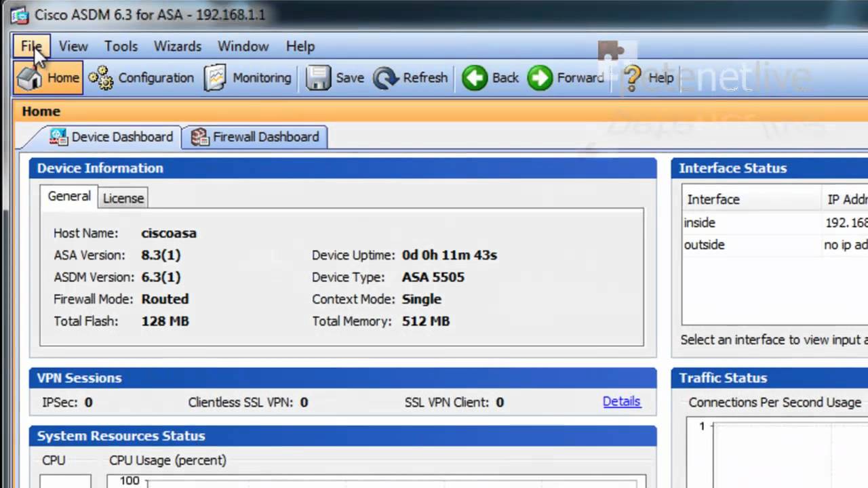Click the Save floppy disk icon

click(x=318, y=78)
